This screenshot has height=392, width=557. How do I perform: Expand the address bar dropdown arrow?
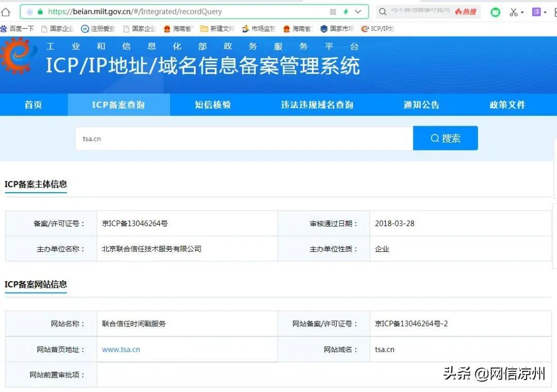pyautogui.click(x=358, y=12)
